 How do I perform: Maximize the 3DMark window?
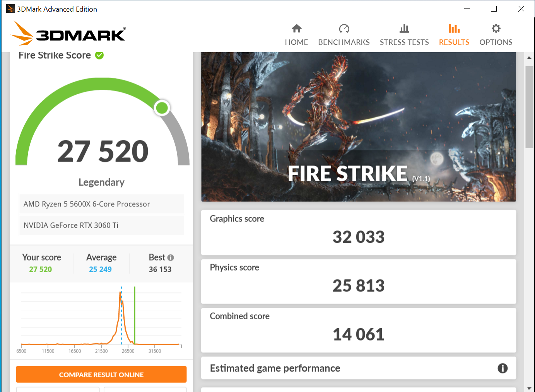tap(494, 9)
